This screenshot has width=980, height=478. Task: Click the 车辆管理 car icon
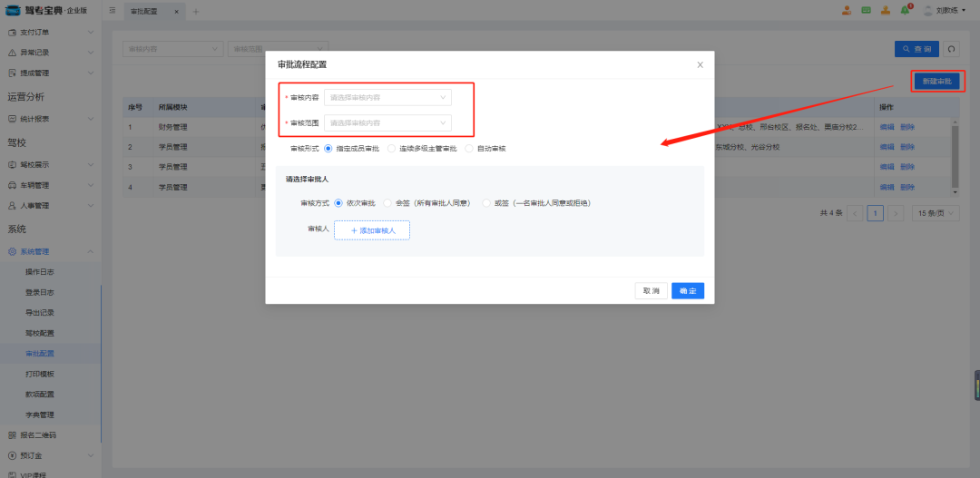12,186
